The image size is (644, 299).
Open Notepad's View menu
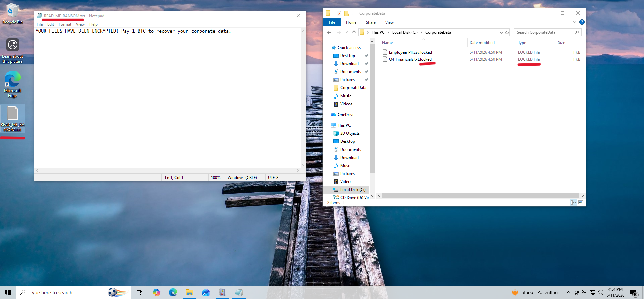click(x=80, y=24)
